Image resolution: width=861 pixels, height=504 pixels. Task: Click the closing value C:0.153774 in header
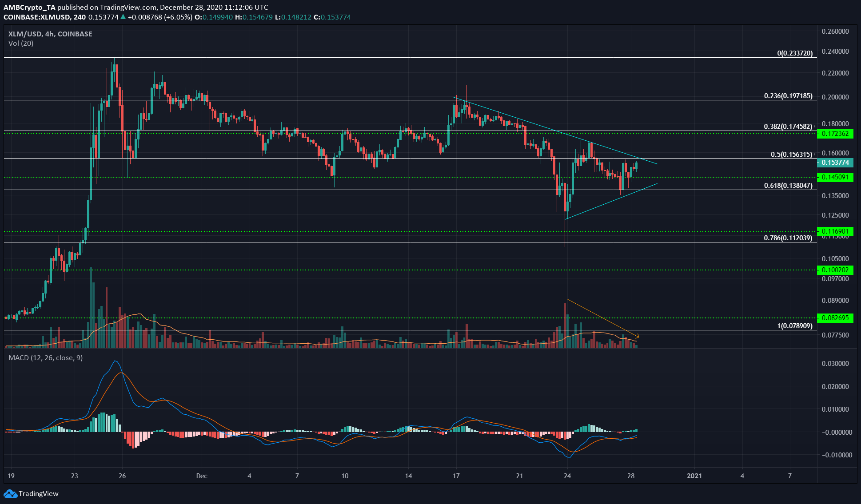click(332, 17)
